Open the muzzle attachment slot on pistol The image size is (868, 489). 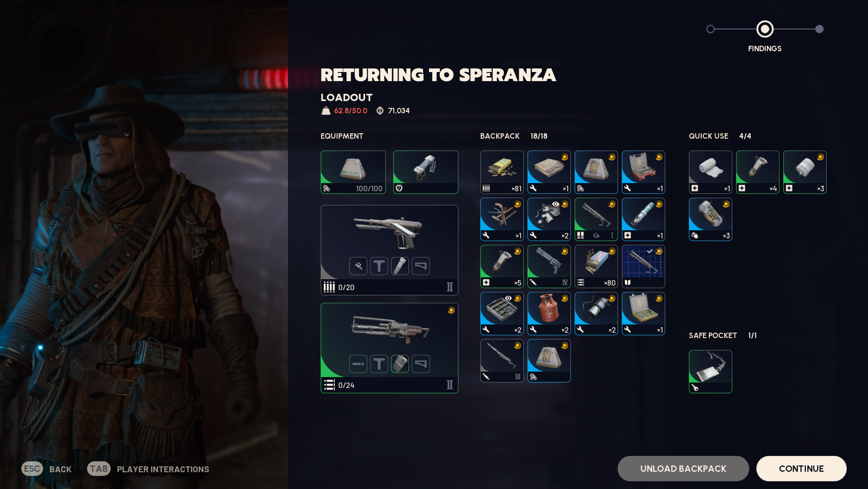pos(358,266)
